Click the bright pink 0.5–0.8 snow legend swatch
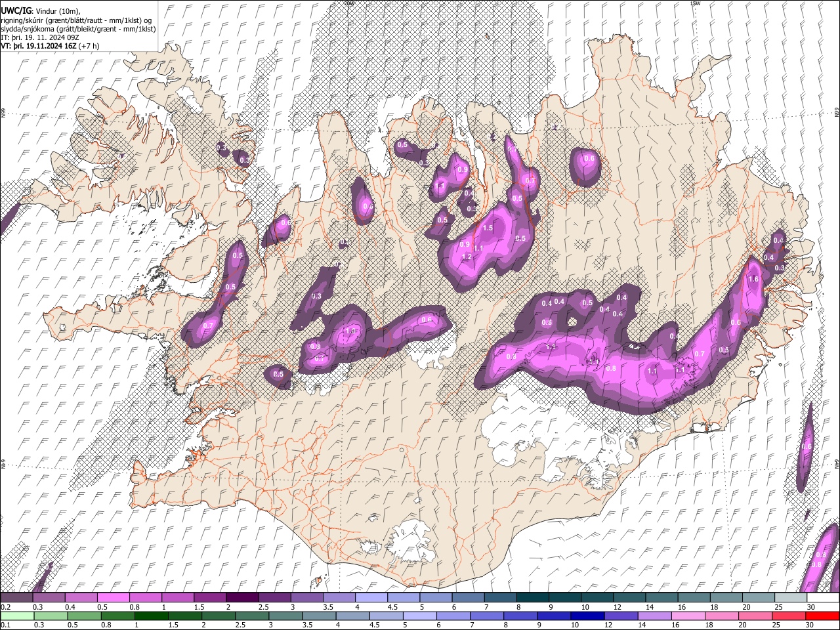Image resolution: width=840 pixels, height=630 pixels. [113, 598]
